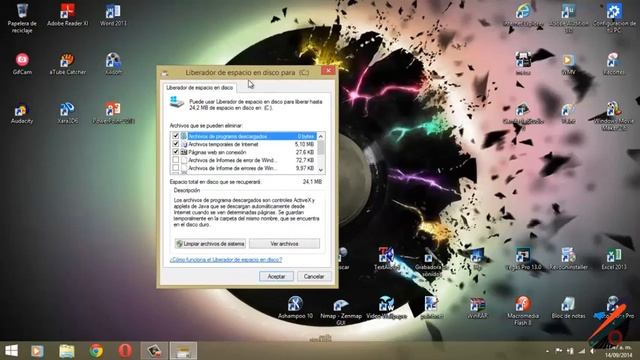Open the Configuración de tu PC shortcut
The image size is (640, 360).
[x=614, y=18]
